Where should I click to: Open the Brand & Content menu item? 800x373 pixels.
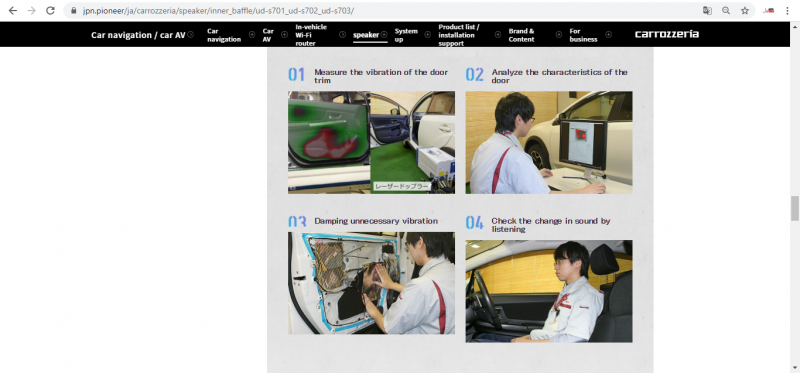(x=521, y=35)
